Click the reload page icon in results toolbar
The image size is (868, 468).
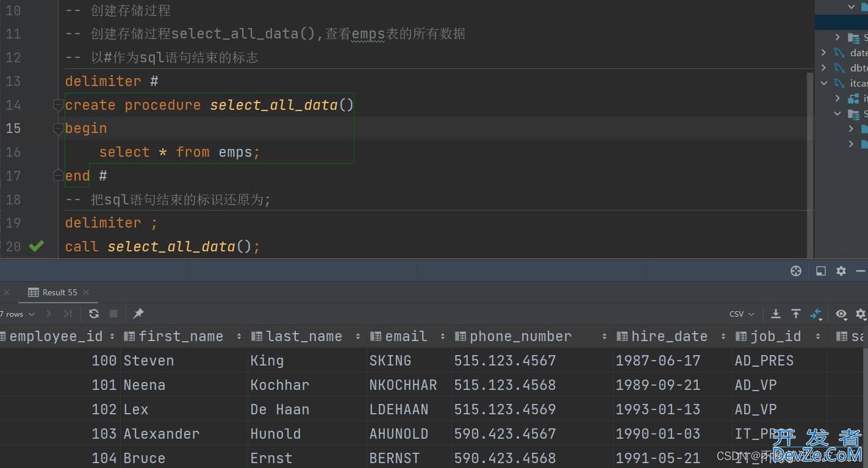pos(94,314)
